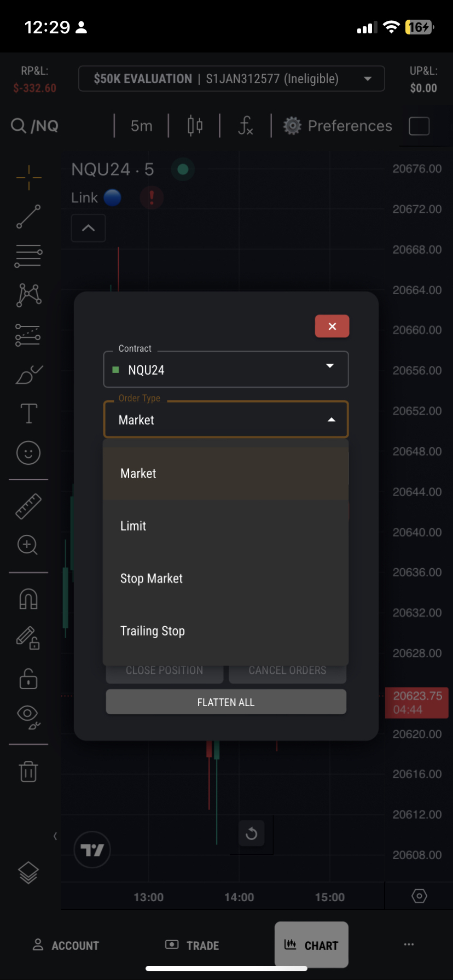
Task: Switch to the TRADE tab
Action: (x=192, y=945)
